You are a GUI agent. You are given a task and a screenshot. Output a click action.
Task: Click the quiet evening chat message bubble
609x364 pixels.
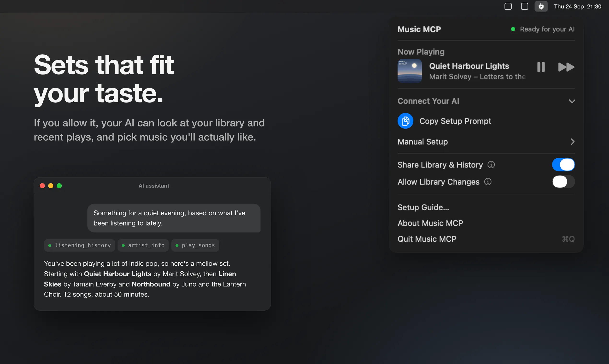click(174, 218)
